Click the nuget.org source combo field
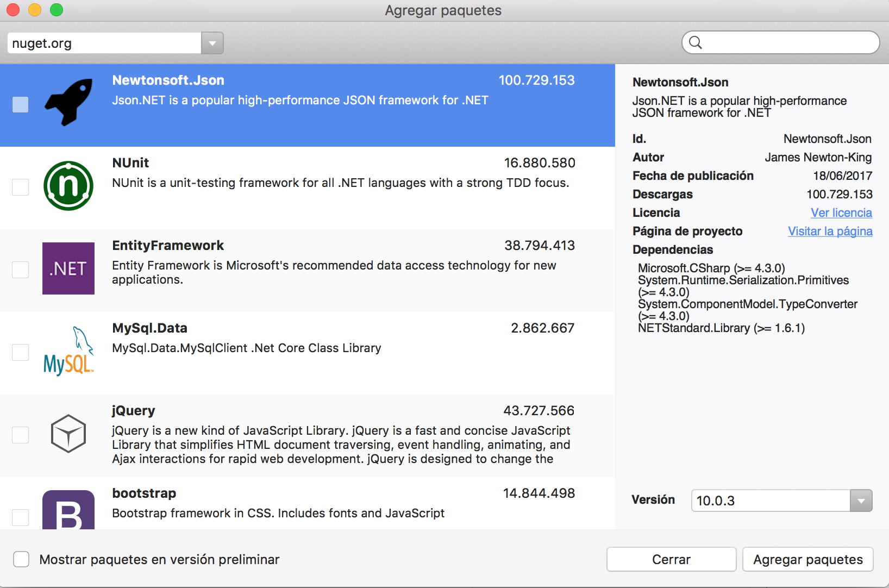 click(104, 43)
